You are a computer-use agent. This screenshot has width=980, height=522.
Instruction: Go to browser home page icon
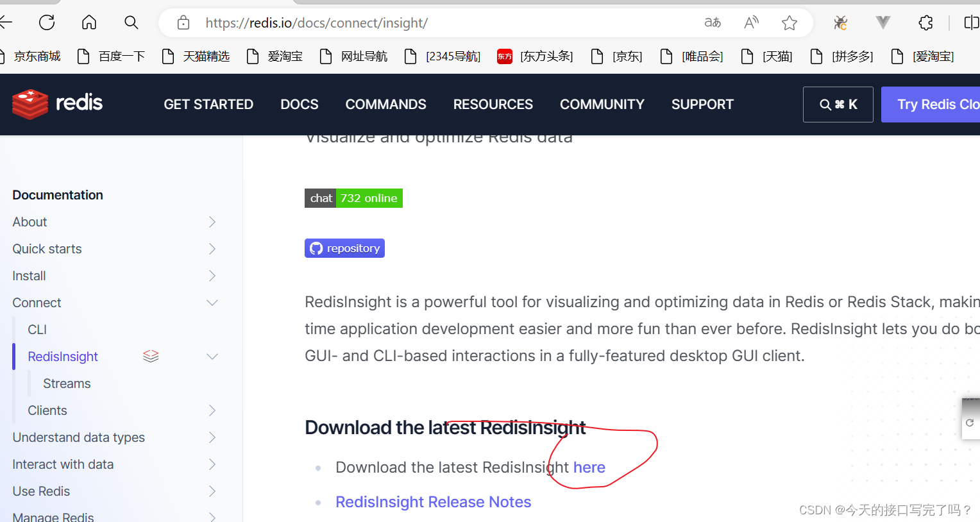(x=89, y=23)
